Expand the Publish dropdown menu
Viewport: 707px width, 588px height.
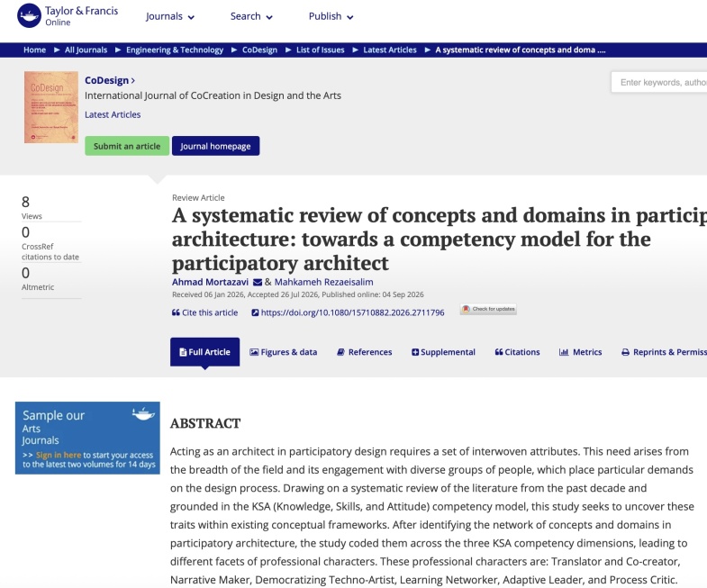331,17
